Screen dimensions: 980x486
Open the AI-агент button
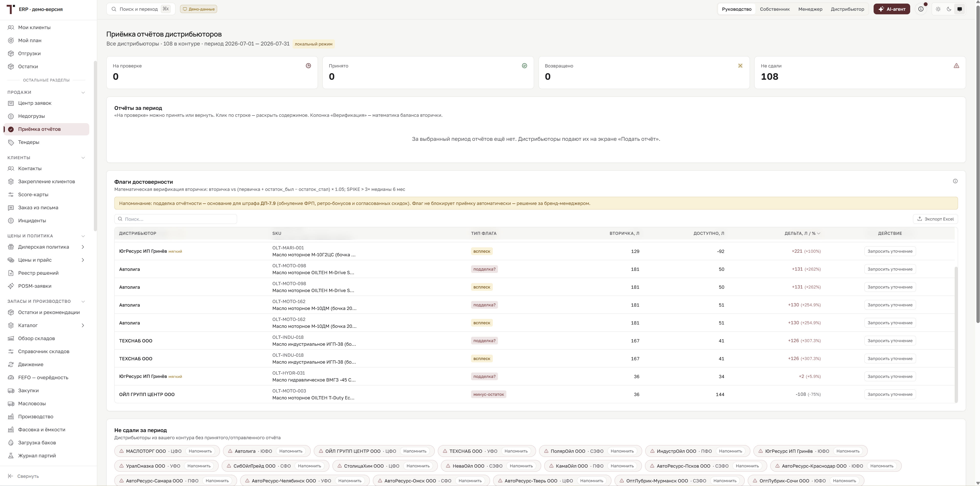tap(891, 9)
